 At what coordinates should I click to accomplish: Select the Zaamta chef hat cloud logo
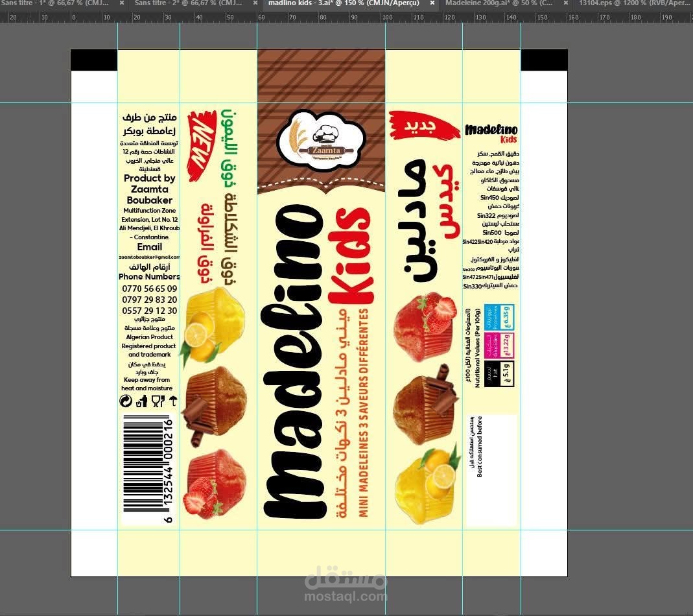322,141
